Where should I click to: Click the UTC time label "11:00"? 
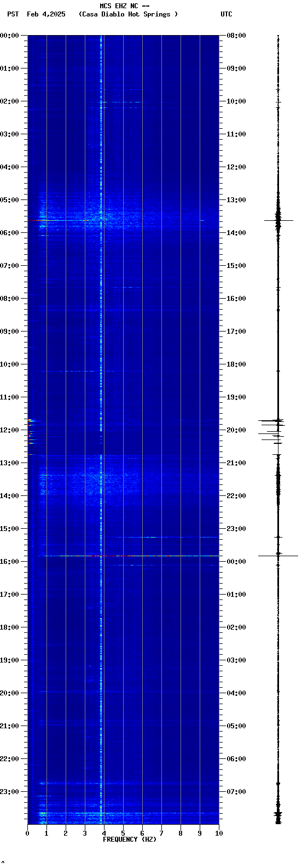coord(236,134)
